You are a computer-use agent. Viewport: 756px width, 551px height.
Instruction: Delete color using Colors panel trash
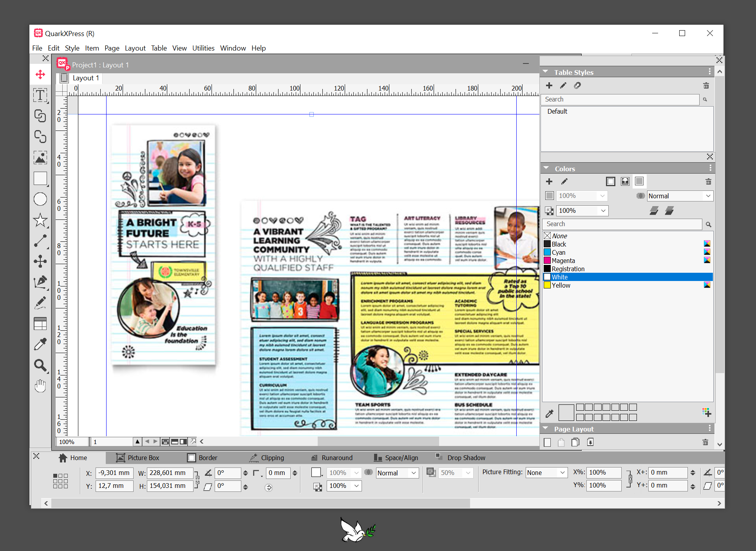[708, 181]
